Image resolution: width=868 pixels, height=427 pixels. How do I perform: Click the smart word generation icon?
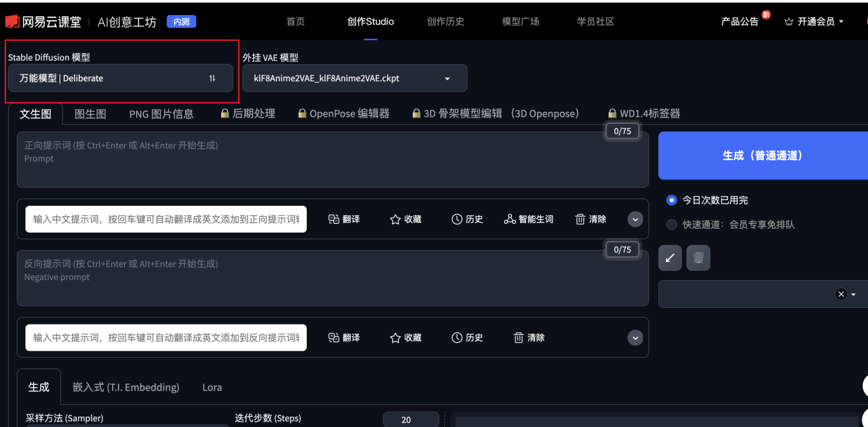point(509,219)
